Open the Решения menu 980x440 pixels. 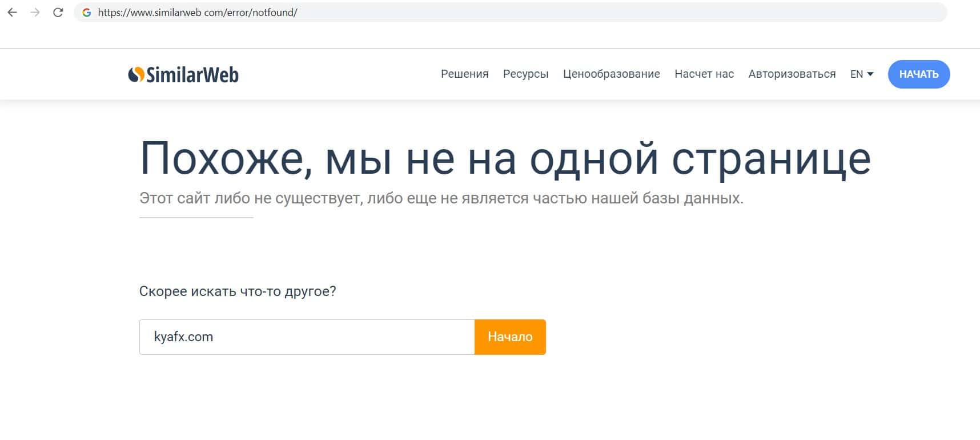coord(464,74)
